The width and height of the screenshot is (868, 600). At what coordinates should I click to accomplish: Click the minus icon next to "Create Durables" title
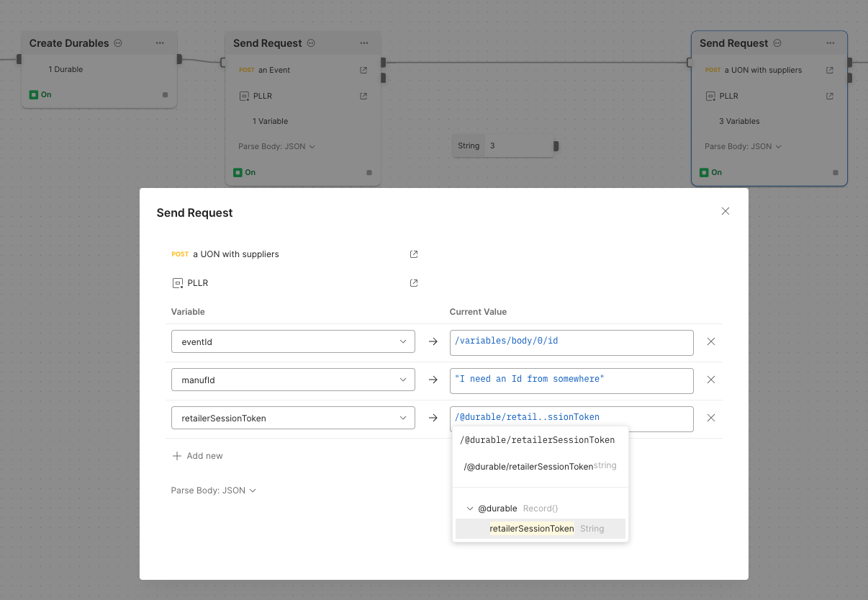pyautogui.click(x=118, y=43)
